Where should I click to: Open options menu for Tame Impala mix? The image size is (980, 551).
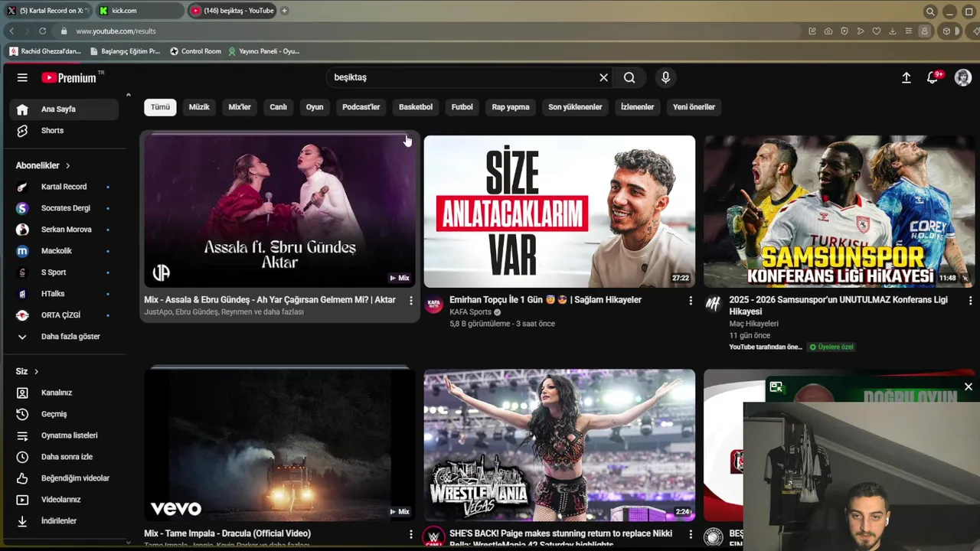[x=411, y=534]
